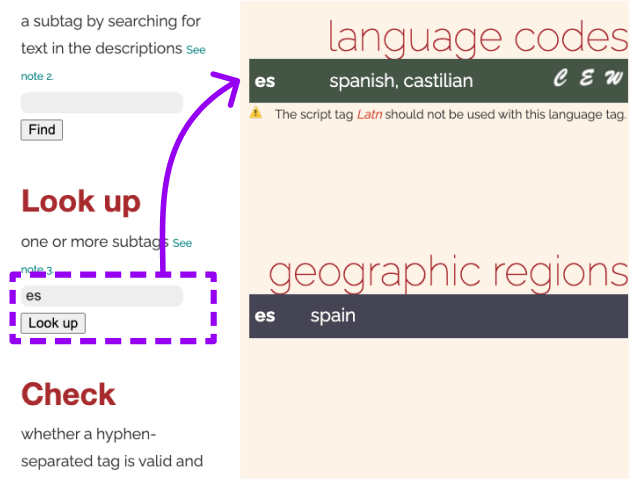Viewport: 640px width, 481px height.
Task: Click the Look up button
Action: point(53,323)
